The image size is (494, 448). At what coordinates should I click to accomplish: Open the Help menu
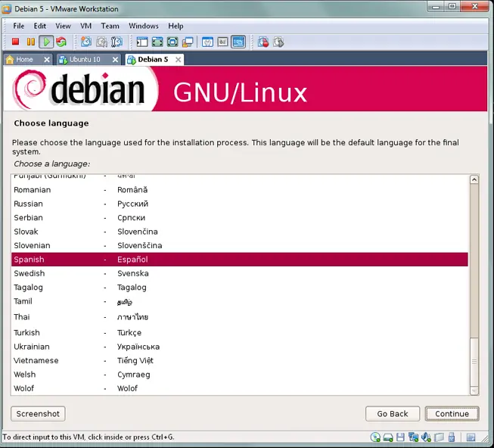coord(176,26)
